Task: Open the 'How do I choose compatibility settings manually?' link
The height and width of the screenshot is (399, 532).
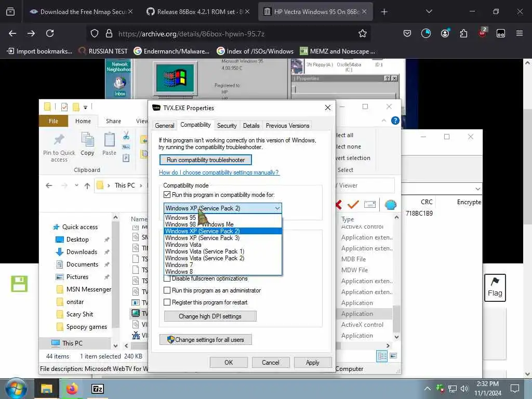Action: pos(219,172)
